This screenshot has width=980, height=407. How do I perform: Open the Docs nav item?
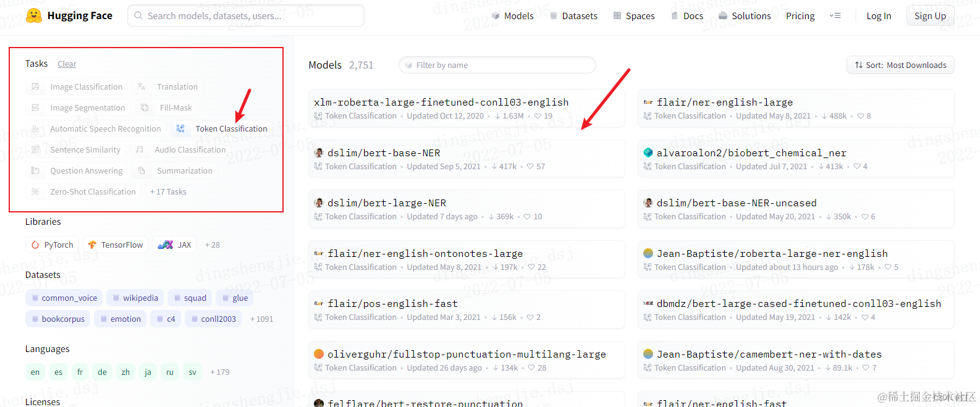687,15
